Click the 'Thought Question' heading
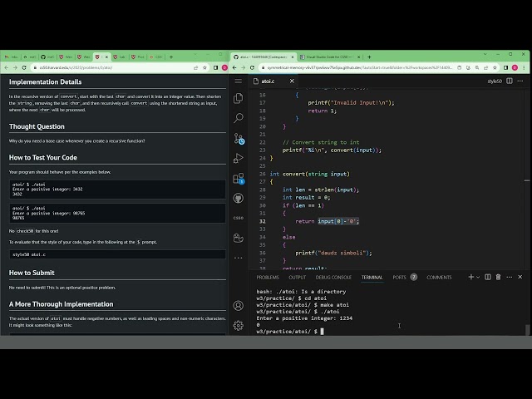The width and height of the screenshot is (532, 399). point(37,126)
